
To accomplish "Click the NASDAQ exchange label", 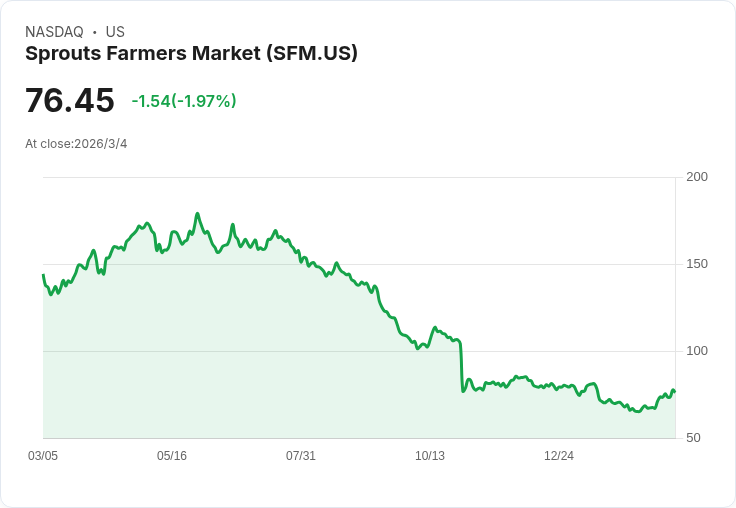I will (x=54, y=32).
